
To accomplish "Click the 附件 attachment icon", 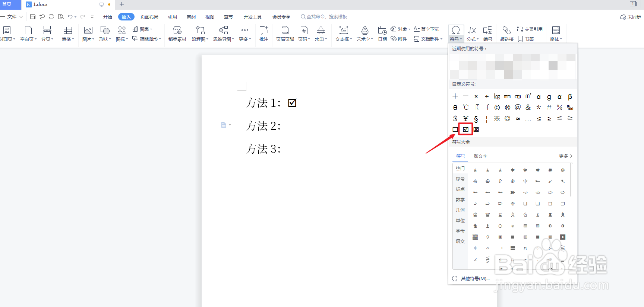I will coord(399,39).
